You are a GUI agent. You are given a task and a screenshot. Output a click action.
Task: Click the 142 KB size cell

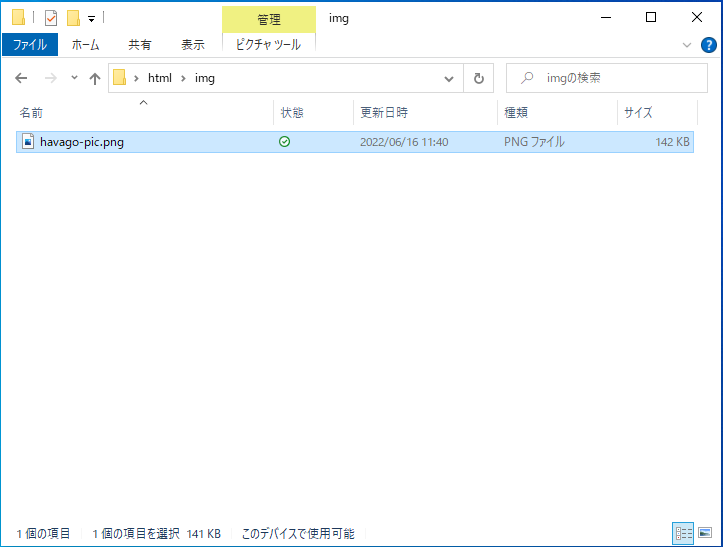coord(672,142)
